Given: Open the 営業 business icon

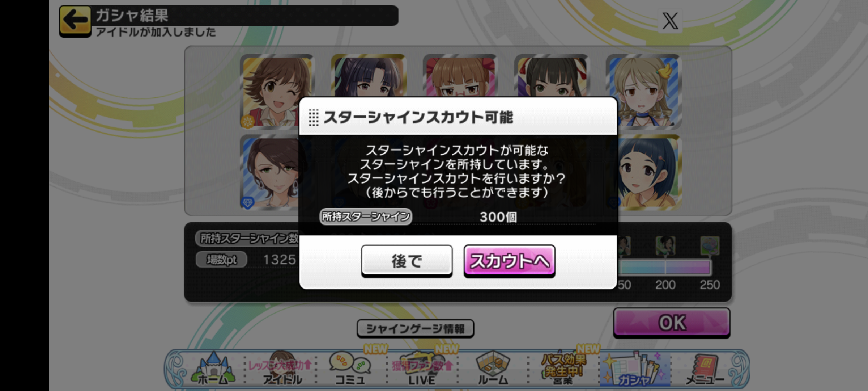Looking at the screenshot, I should click(562, 368).
